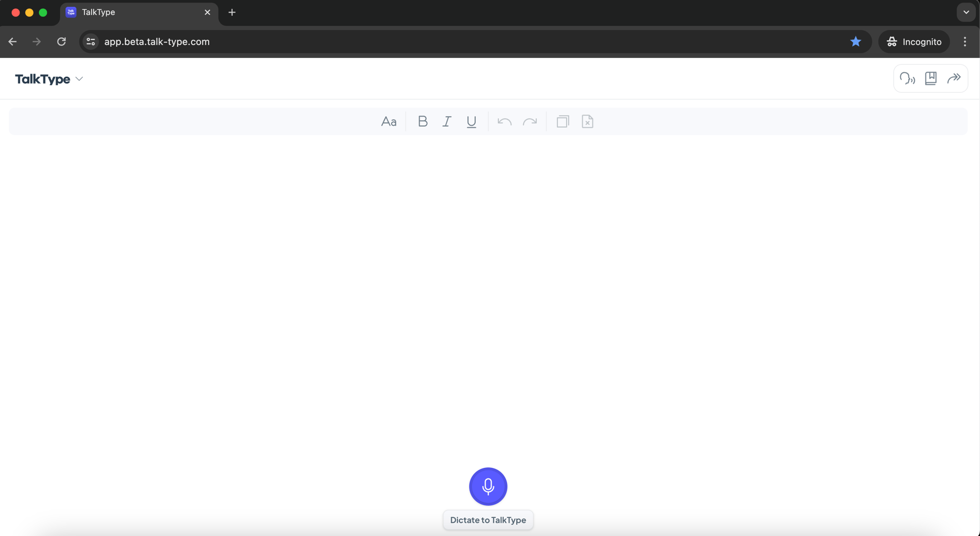Redo the last edit

tap(530, 121)
